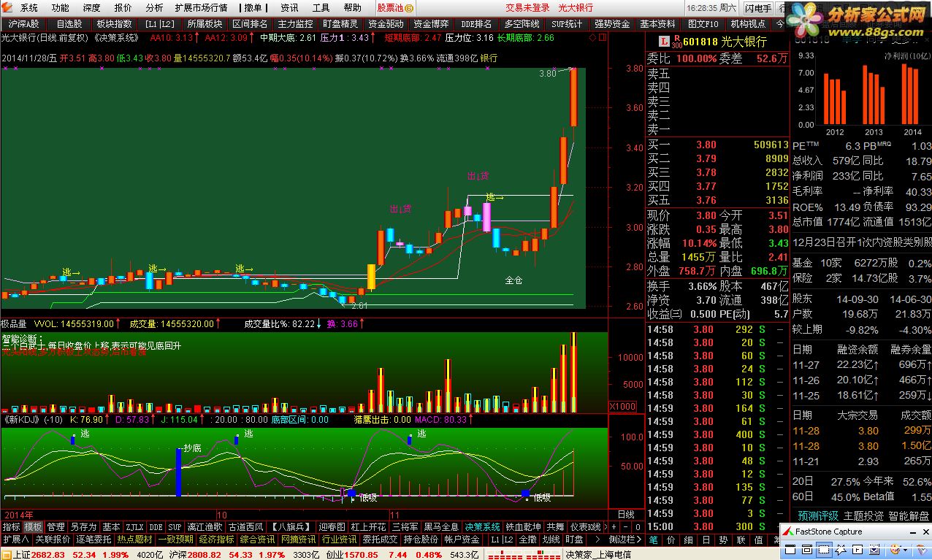Click the 划线 drawing button
932x560 pixels.
click(x=551, y=540)
